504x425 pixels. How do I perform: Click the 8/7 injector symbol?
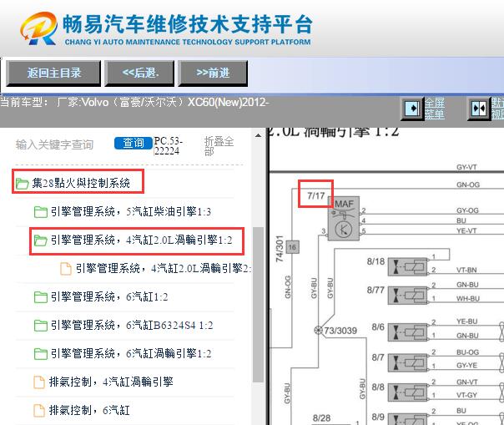click(x=407, y=363)
